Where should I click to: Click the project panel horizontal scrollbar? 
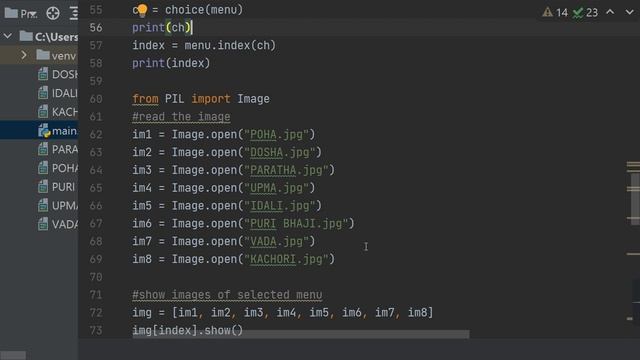click(13, 355)
